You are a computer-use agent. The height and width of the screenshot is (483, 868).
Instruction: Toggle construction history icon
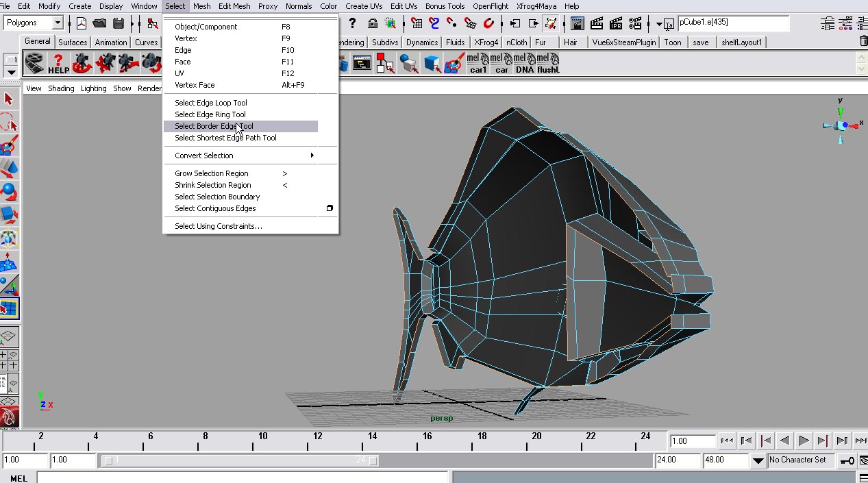click(551, 23)
